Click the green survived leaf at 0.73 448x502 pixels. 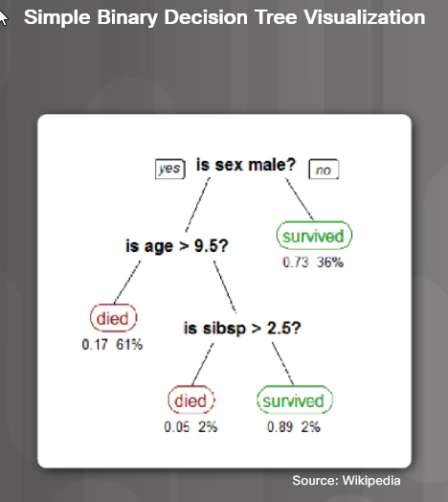pyautogui.click(x=314, y=236)
